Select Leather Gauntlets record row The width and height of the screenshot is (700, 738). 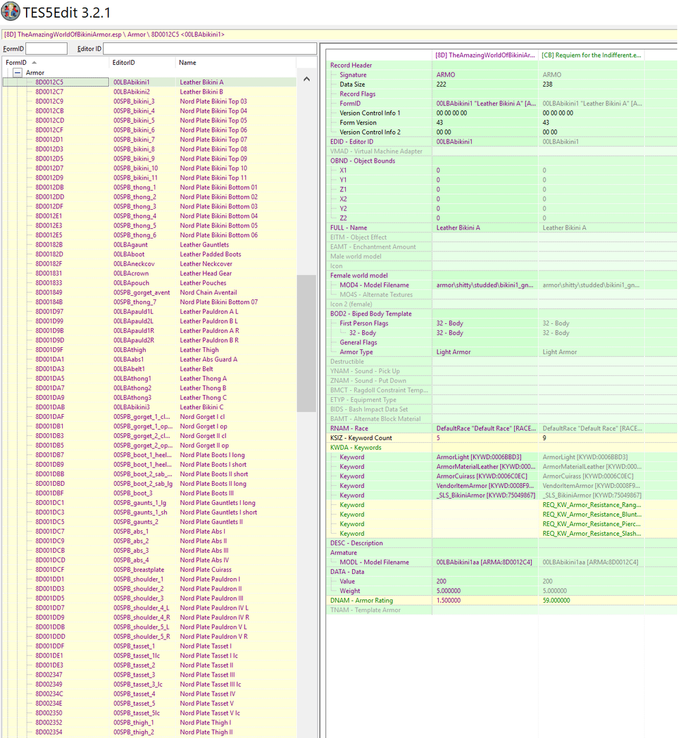tap(149, 245)
